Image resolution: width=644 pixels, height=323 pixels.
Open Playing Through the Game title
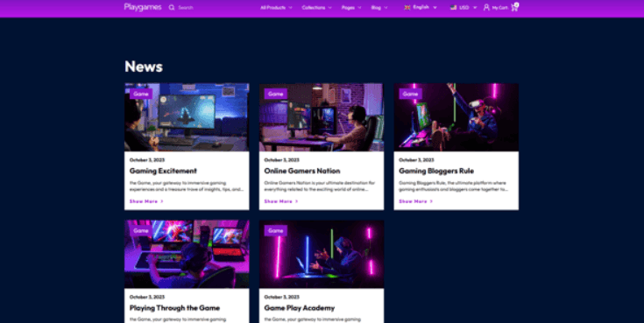174,308
